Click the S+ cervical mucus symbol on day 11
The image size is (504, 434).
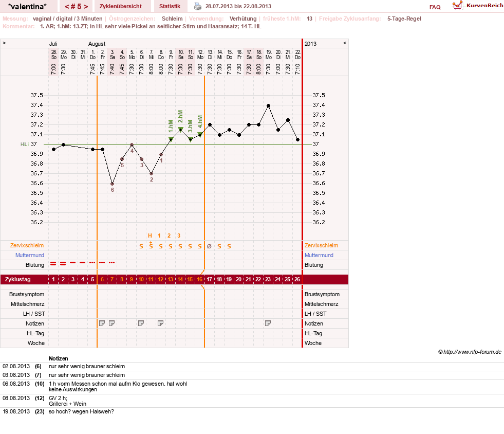[x=151, y=245]
